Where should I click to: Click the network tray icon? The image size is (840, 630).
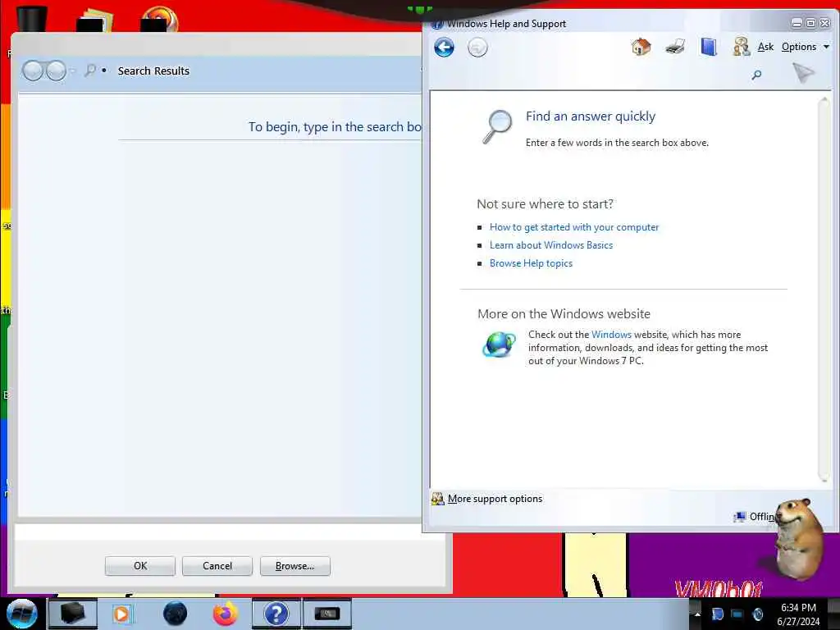tap(737, 614)
